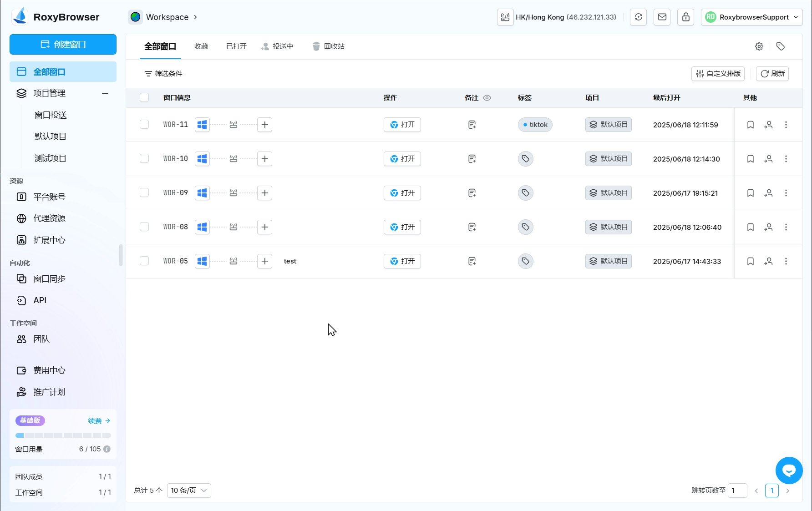Image resolution: width=812 pixels, height=511 pixels.
Task: Toggle the eye icon beside 备注 column
Action: click(487, 98)
